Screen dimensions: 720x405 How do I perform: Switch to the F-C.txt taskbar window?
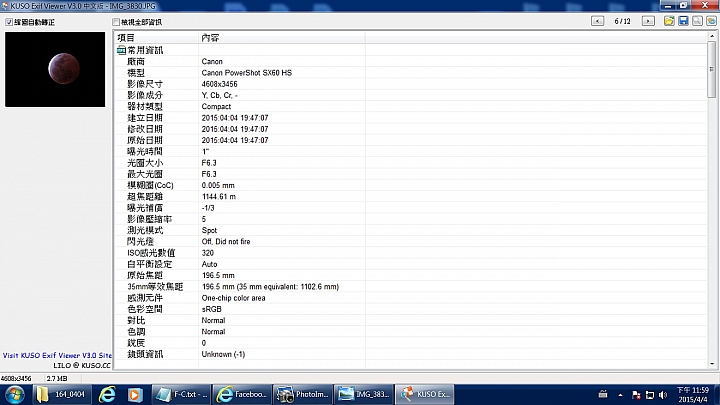coord(181,394)
